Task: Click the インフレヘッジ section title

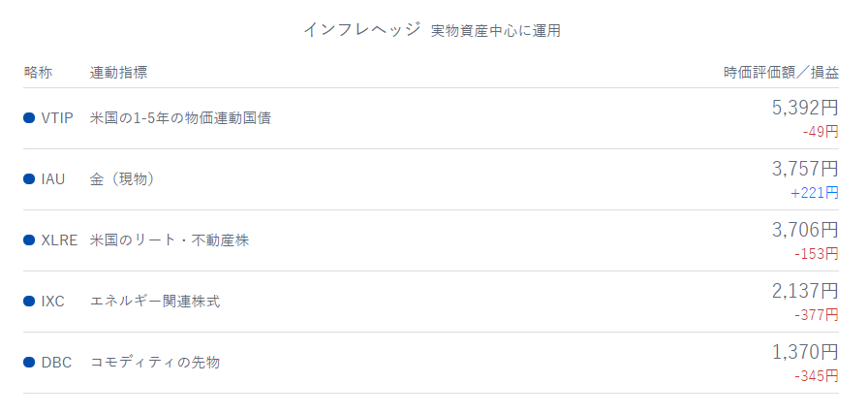Action: coord(361,30)
